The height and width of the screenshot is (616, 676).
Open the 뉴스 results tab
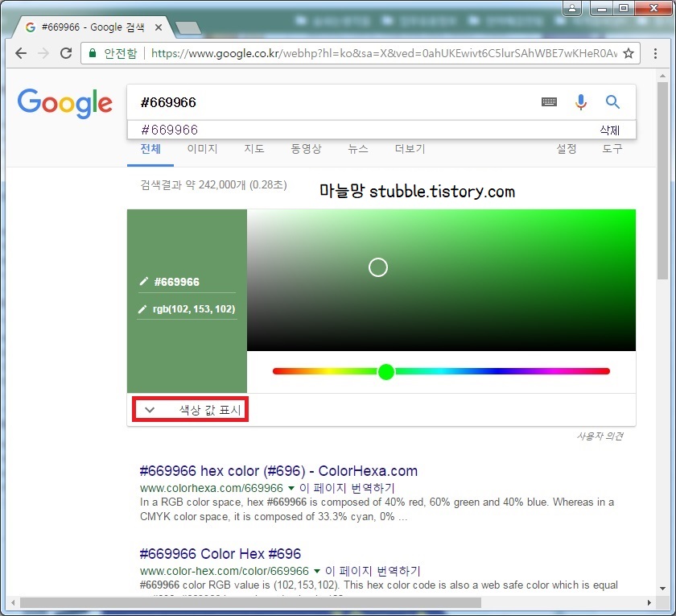(358, 149)
